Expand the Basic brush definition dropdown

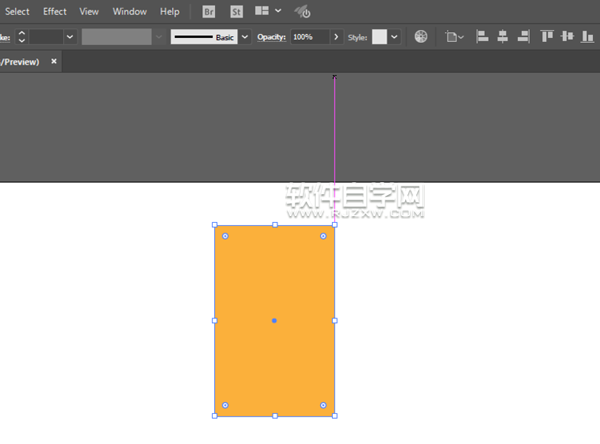click(x=245, y=37)
